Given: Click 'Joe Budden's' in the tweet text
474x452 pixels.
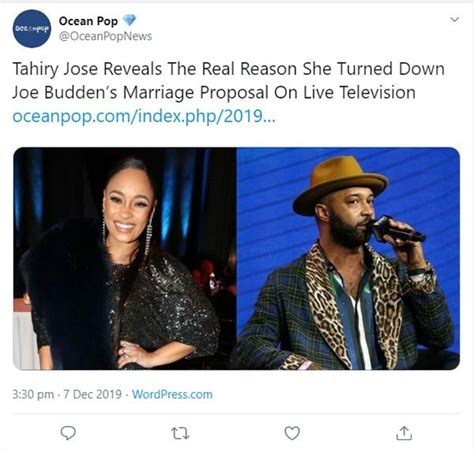Looking at the screenshot, I should coord(65,92).
